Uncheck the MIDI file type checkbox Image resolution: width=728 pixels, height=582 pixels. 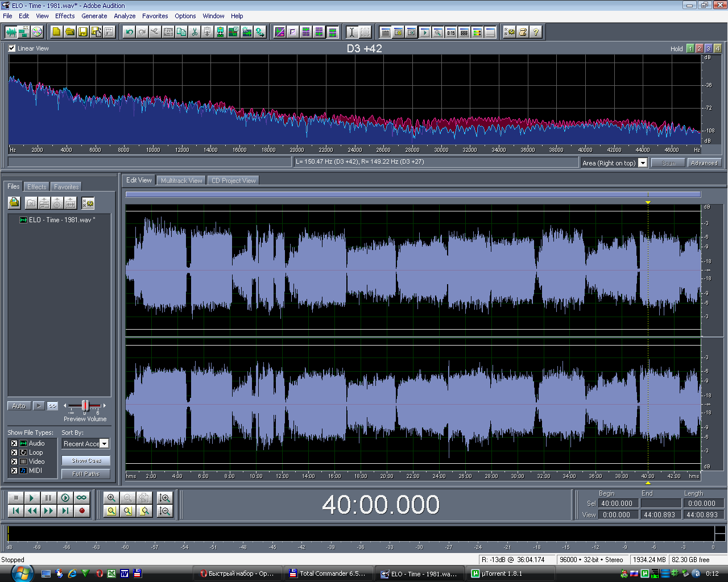point(14,471)
